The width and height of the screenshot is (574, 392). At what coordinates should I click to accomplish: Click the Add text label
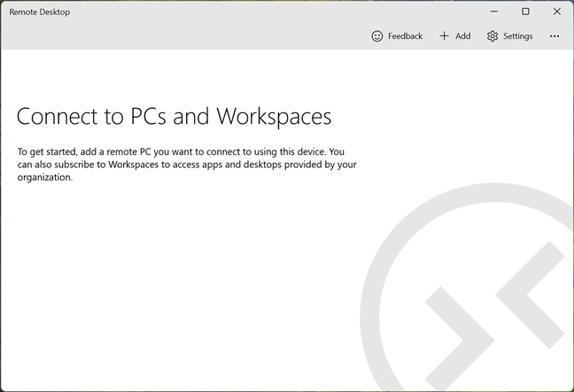[462, 36]
